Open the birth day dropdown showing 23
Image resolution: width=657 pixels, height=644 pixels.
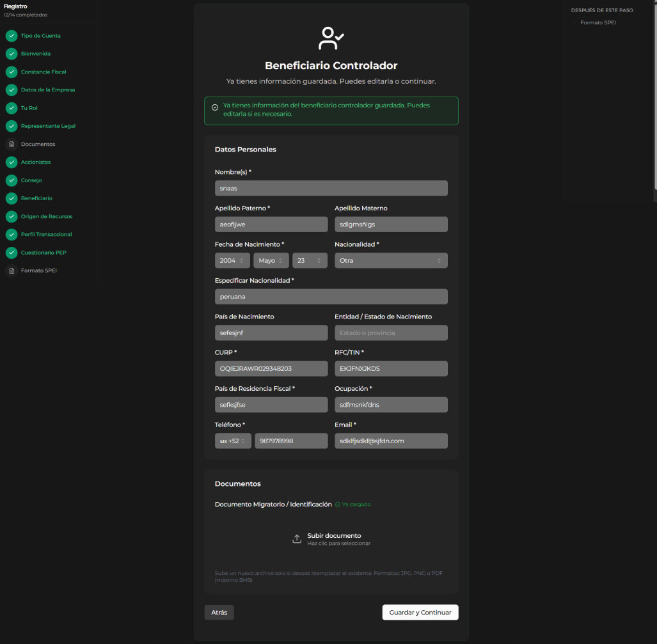pos(310,261)
